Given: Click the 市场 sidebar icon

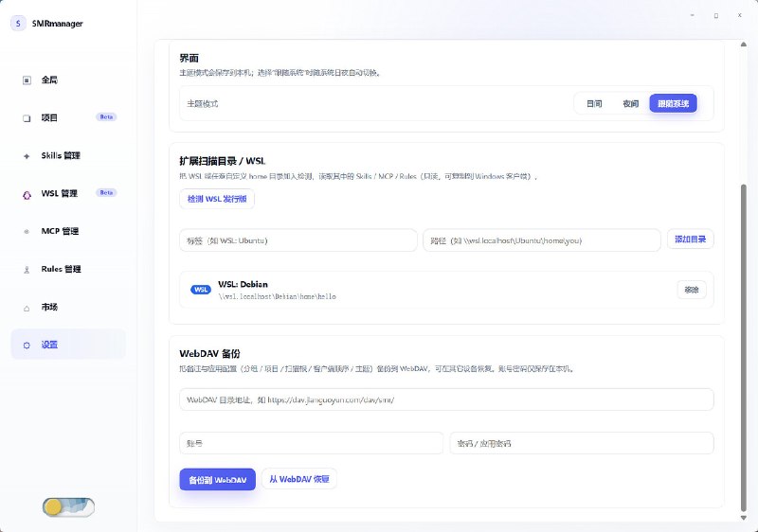Looking at the screenshot, I should [x=27, y=308].
